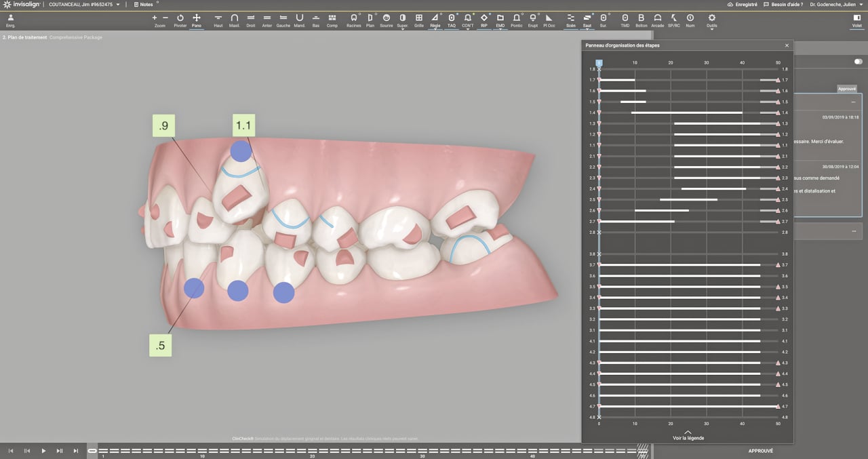868x459 pixels.
Task: Click the APPROUVÉ button
Action: 760,450
